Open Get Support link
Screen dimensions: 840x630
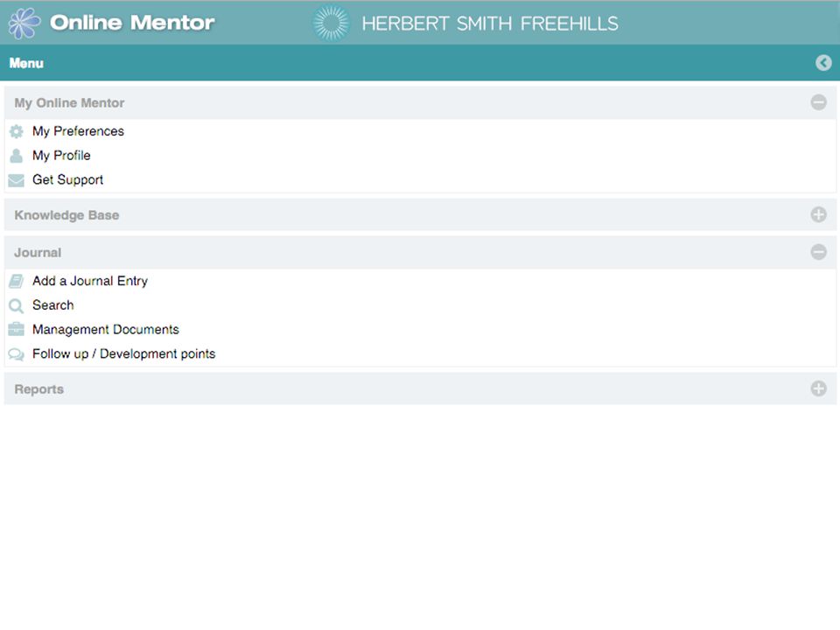68,180
